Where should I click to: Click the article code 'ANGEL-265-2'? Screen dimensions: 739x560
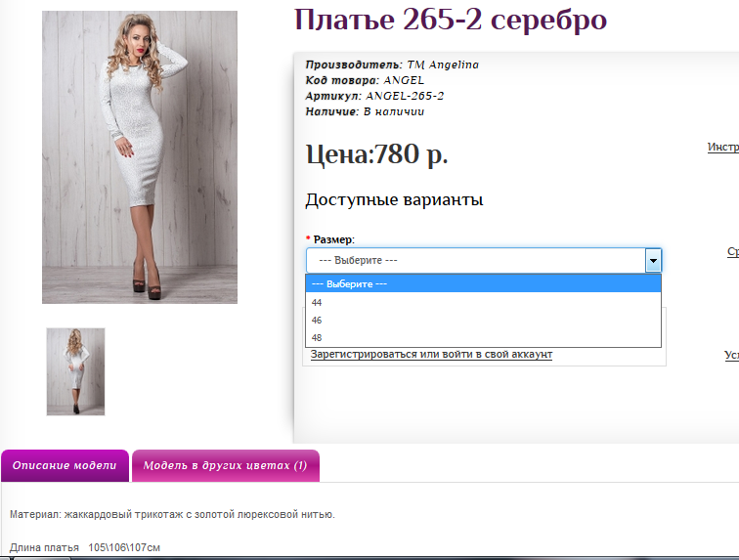pyautogui.click(x=405, y=96)
